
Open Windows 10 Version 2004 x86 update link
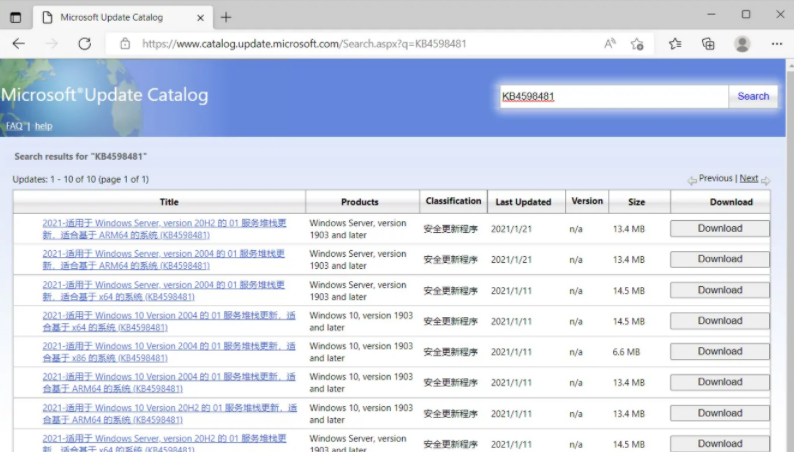pos(169,352)
